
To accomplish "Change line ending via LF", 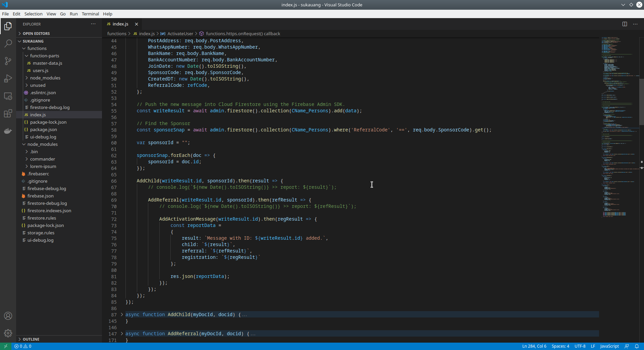I will coord(593,346).
